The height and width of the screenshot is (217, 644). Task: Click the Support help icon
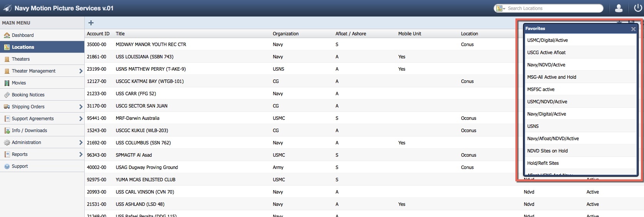[x=7, y=166]
